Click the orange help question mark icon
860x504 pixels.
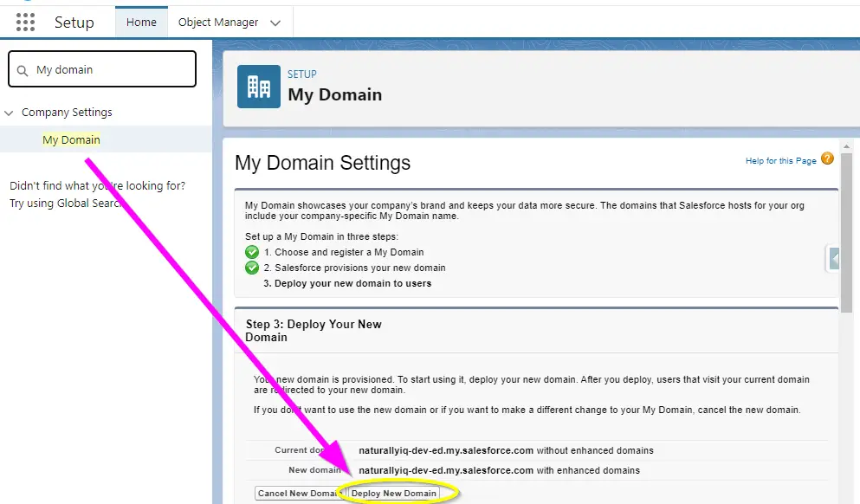(x=827, y=159)
